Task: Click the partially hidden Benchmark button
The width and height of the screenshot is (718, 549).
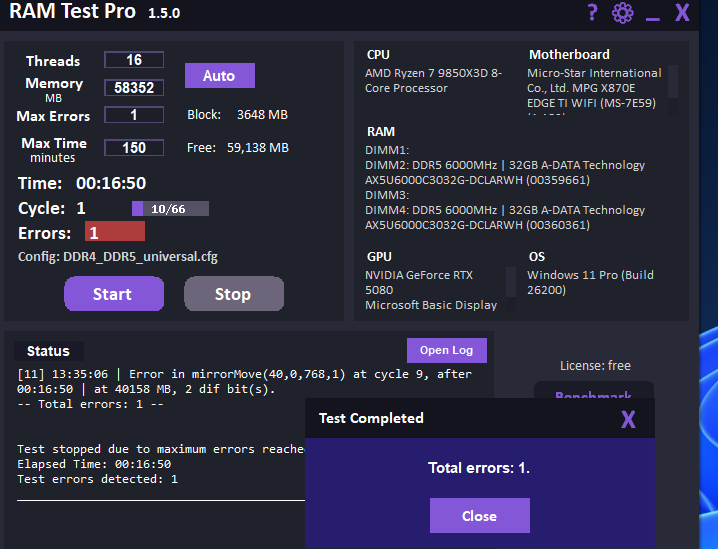Action: pos(593,392)
